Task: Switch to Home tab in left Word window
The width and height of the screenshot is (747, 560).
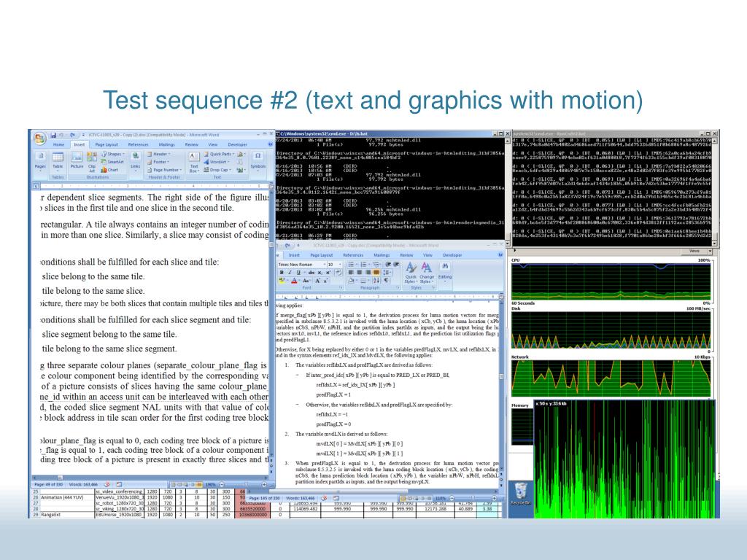Action: pos(58,144)
